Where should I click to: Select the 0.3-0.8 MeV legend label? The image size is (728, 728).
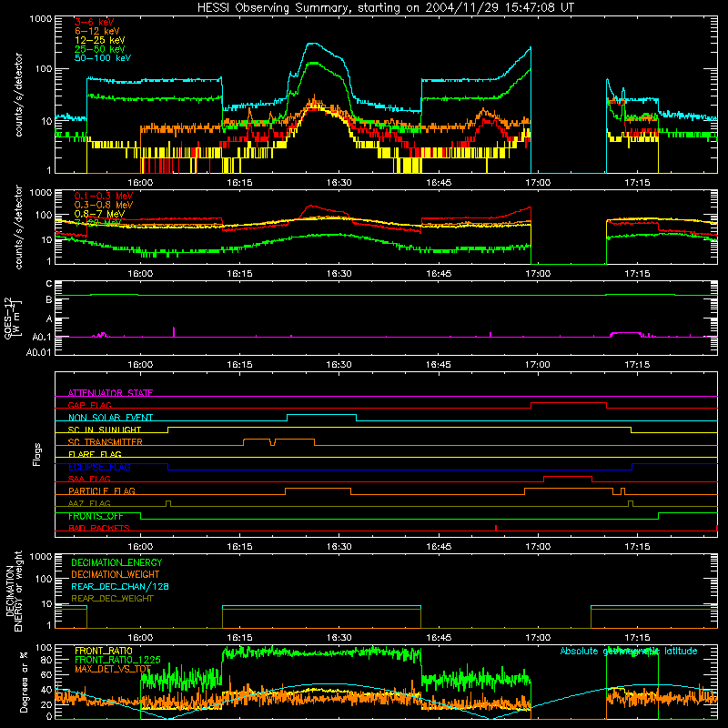104,205
